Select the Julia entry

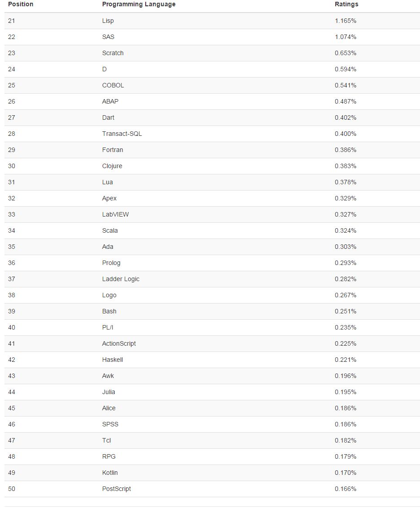tap(108, 392)
